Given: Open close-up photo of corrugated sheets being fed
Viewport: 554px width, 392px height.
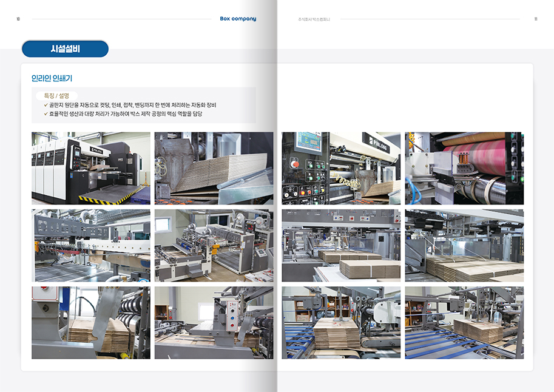Looking at the screenshot, I should tap(214, 168).
